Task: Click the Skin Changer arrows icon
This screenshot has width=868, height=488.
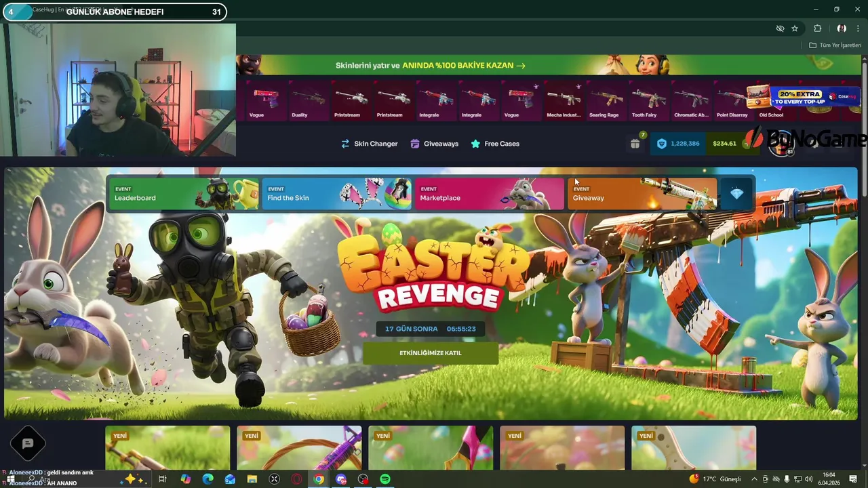Action: [345, 144]
